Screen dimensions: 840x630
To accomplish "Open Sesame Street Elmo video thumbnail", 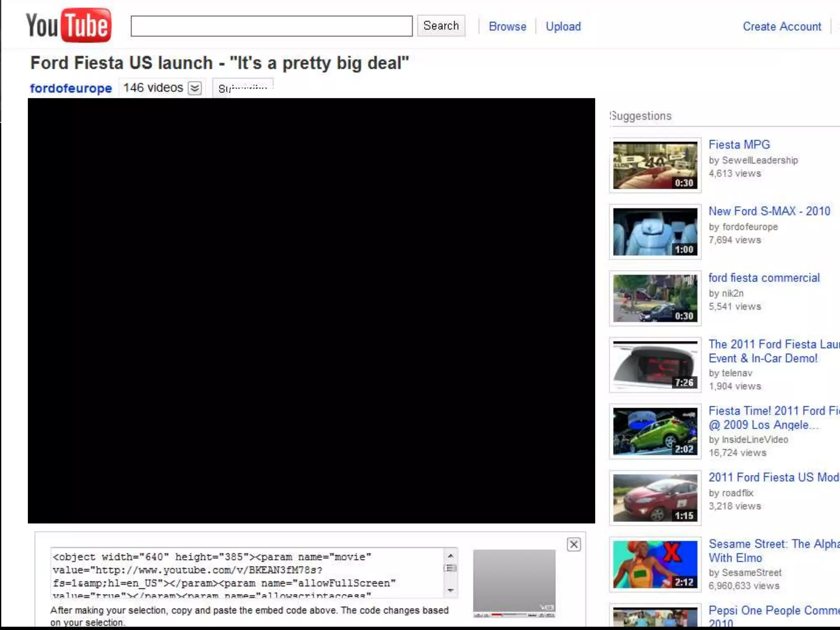I will tap(655, 564).
